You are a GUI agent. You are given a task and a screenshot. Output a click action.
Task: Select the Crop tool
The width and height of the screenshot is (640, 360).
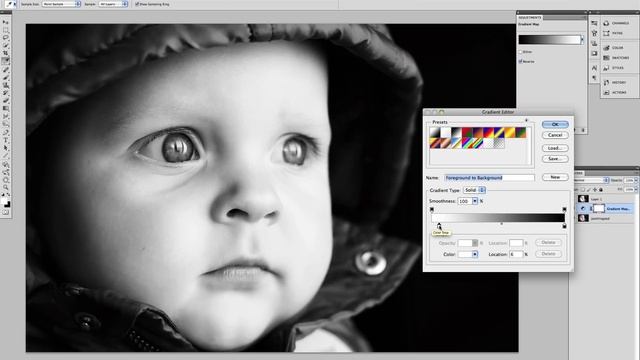click(x=6, y=53)
